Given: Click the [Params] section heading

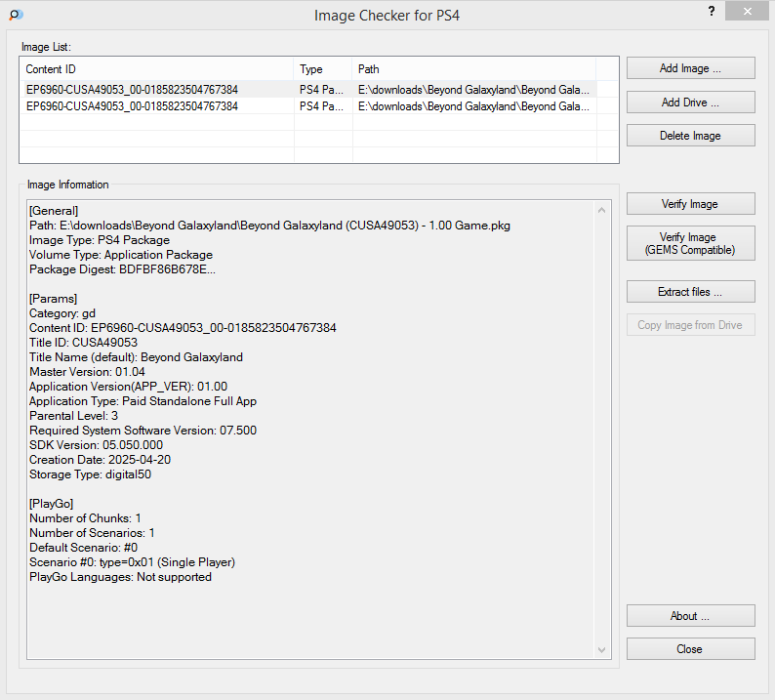Looking at the screenshot, I should (x=53, y=299).
